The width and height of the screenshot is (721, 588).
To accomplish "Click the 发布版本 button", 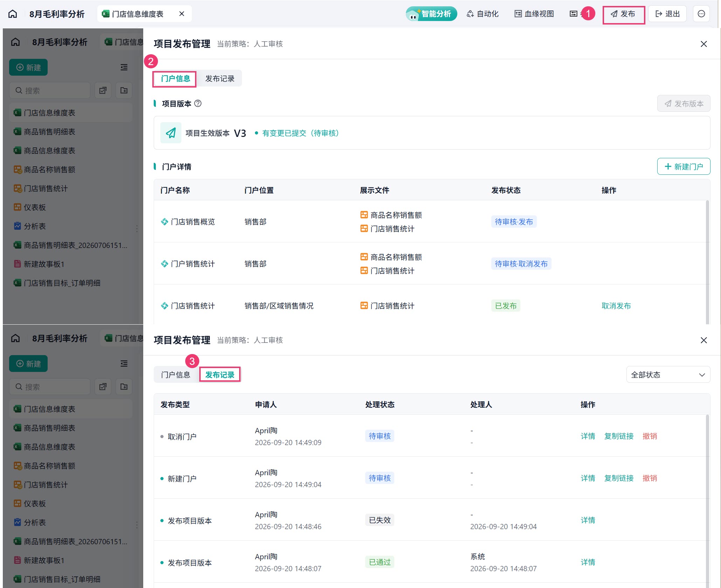I will tap(684, 103).
